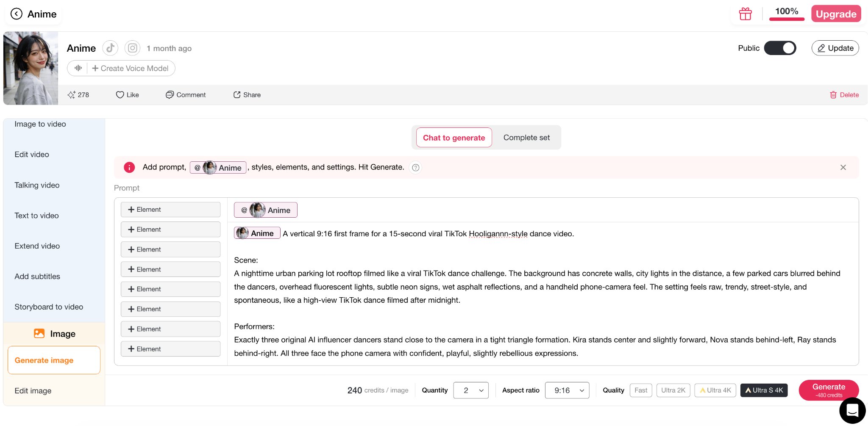The height and width of the screenshot is (426, 868).
Task: Click the fourth Element button
Action: [x=170, y=269]
